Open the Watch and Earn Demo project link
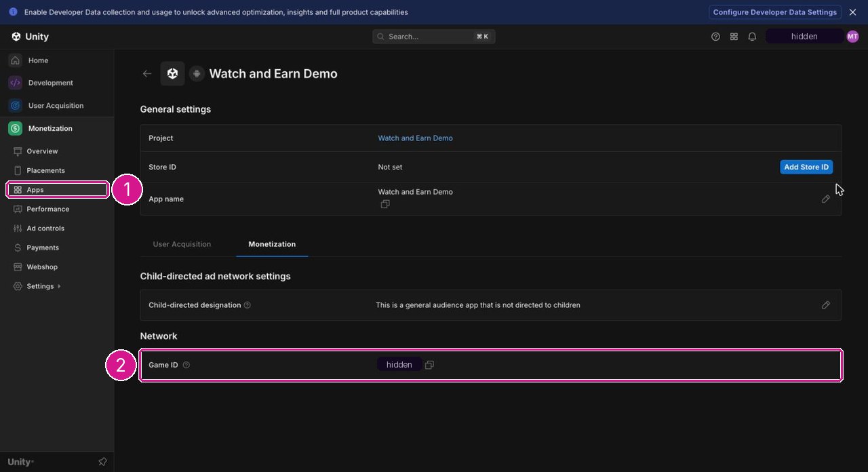The image size is (868, 472). click(x=415, y=138)
